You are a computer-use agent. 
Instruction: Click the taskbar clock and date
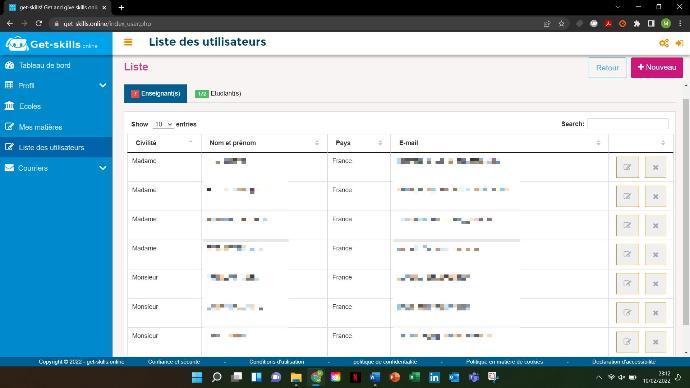click(657, 377)
